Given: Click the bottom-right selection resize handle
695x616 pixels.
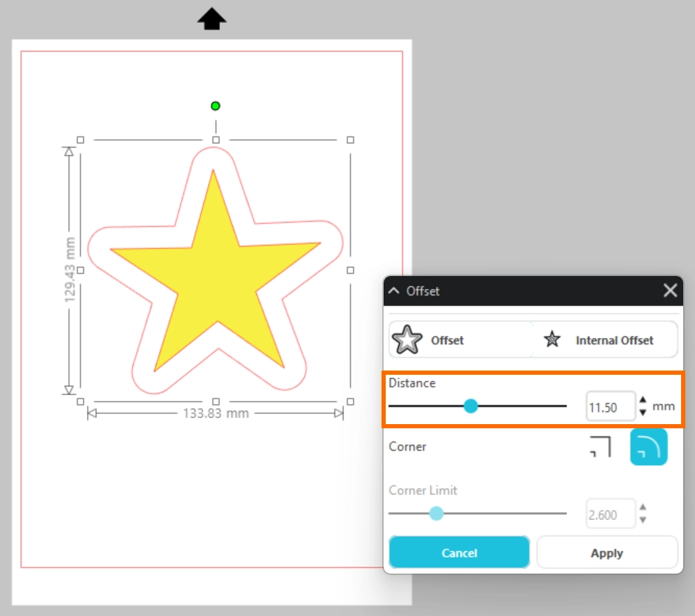Looking at the screenshot, I should (x=350, y=401).
